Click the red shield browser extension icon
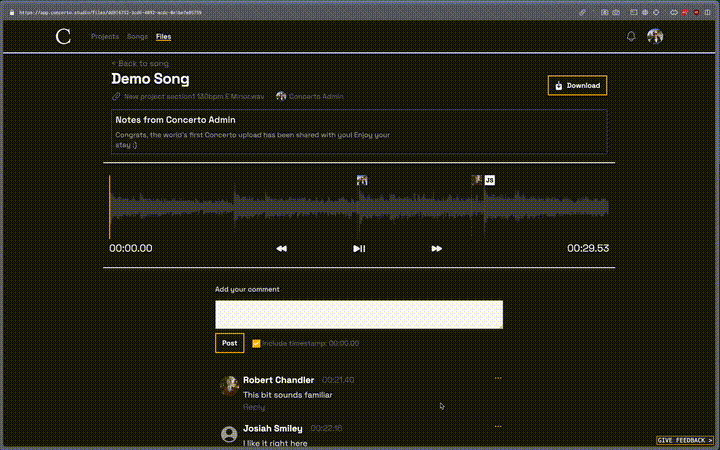This screenshot has height=450, width=720. tap(696, 12)
